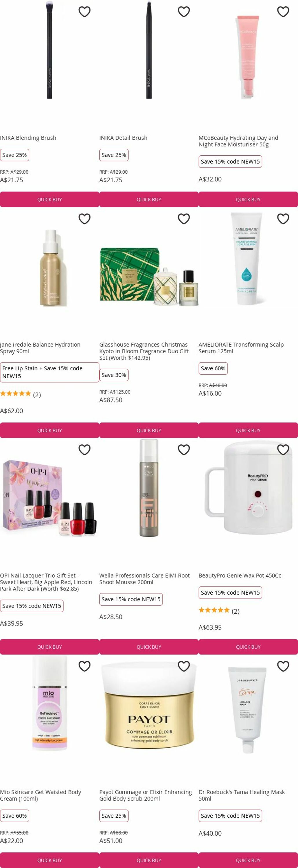Open Mio Skincare Get Waisted Body Cream
298x868 pixels.
41,795
